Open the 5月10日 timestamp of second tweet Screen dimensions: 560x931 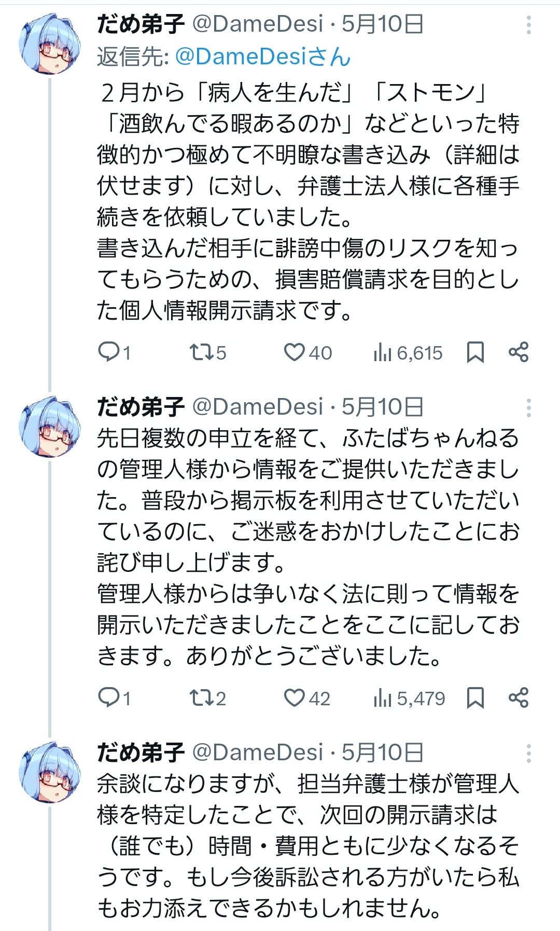coord(382,407)
